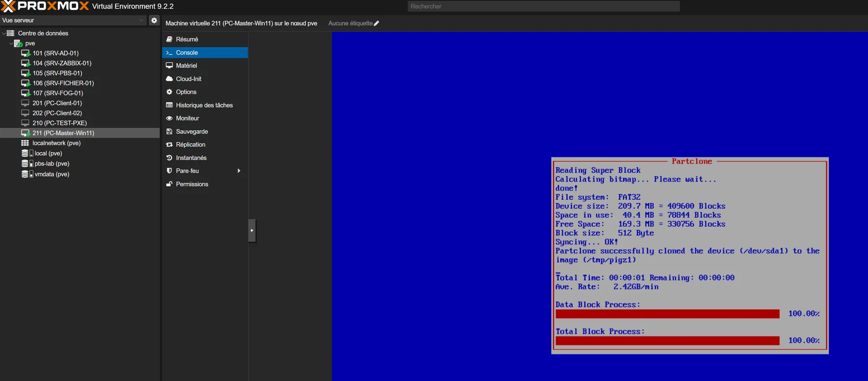Screen dimensions: 868x381
Task: Collapse the Centre de données tree node
Action: 3,33
